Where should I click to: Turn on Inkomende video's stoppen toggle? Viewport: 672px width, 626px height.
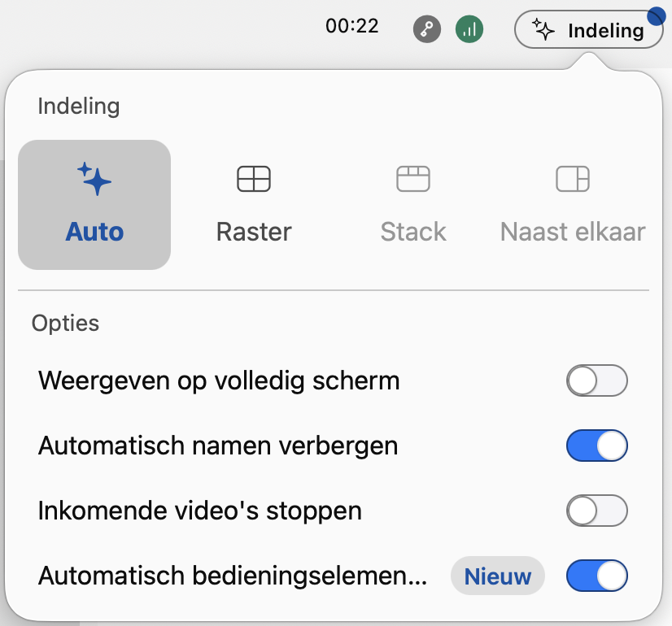point(597,511)
